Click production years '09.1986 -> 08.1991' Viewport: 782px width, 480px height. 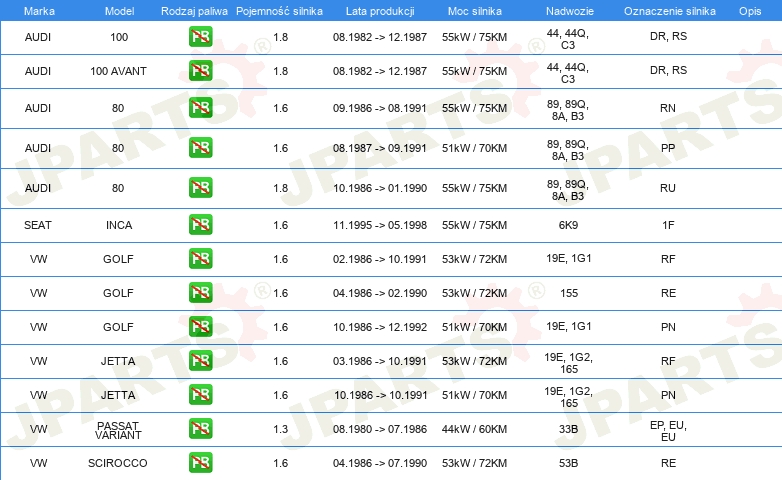click(x=380, y=108)
